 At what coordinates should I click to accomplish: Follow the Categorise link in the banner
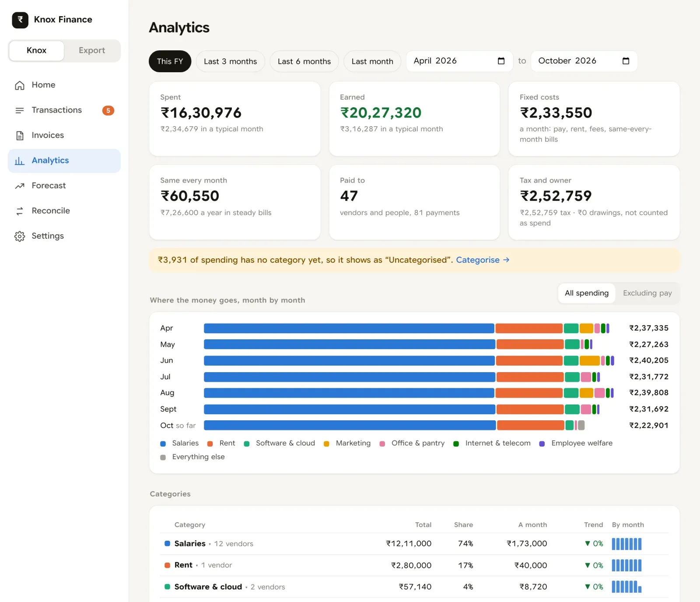pyautogui.click(x=483, y=260)
